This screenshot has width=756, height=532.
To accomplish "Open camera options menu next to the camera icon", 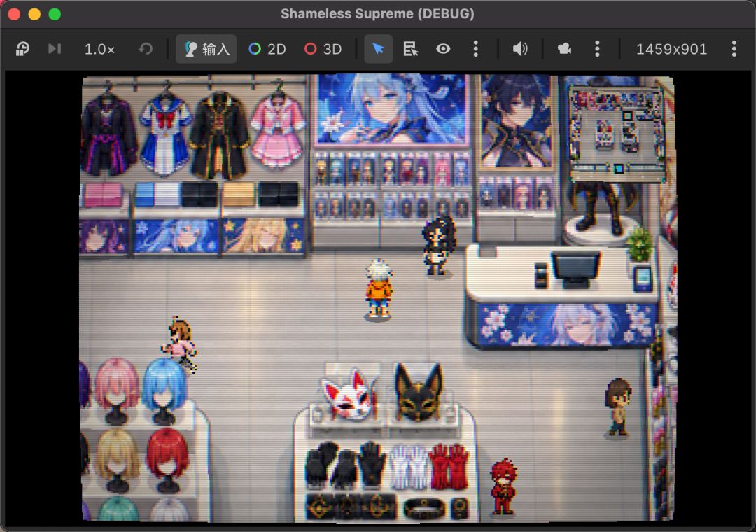I will (597, 49).
